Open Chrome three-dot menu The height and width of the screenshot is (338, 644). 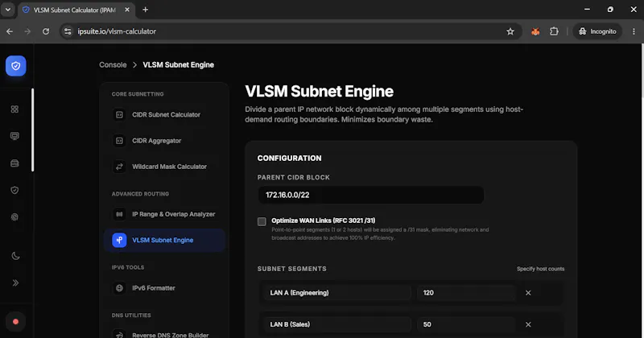(634, 31)
